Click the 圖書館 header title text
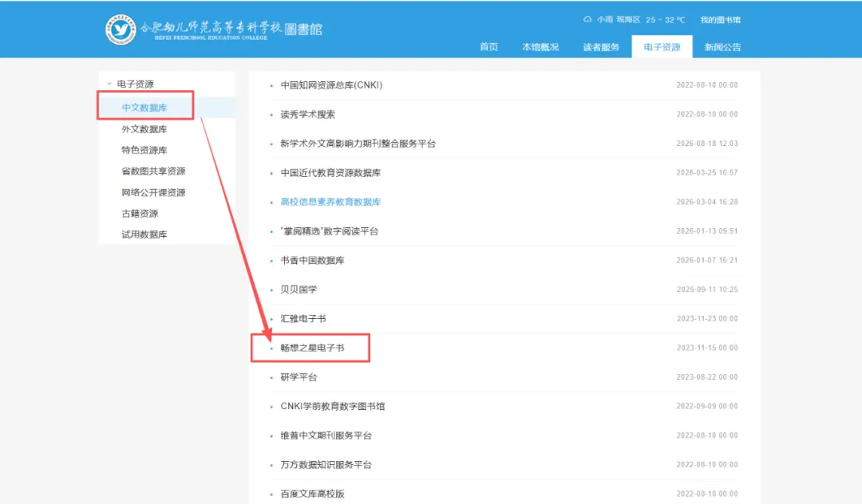 pyautogui.click(x=303, y=29)
